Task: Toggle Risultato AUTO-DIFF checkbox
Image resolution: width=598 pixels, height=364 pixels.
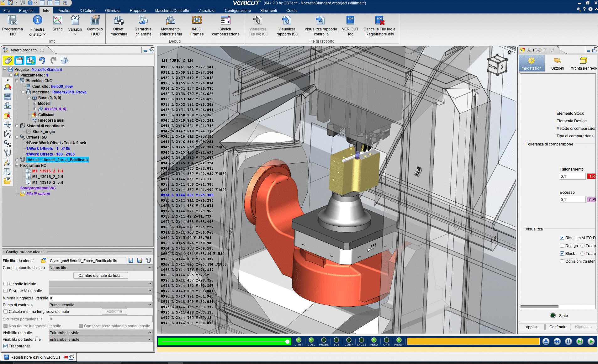Action: click(562, 238)
